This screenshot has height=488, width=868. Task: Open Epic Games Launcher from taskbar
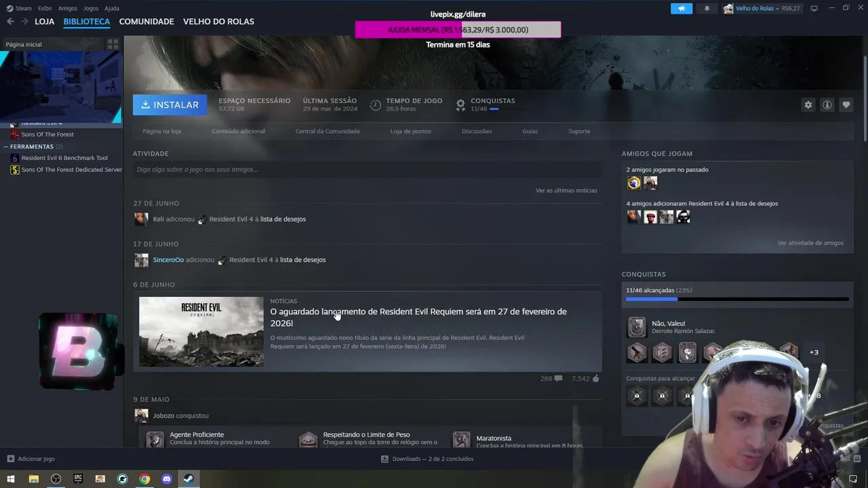point(78,479)
